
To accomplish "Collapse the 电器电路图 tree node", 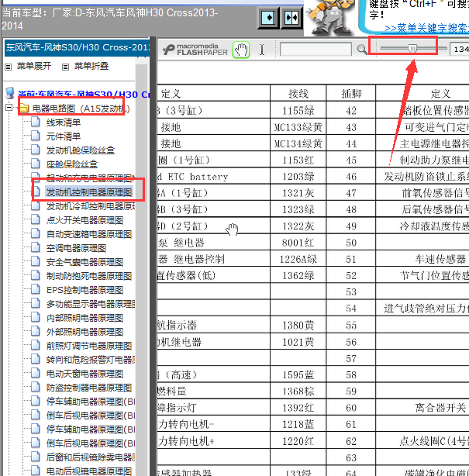I will point(9,108).
